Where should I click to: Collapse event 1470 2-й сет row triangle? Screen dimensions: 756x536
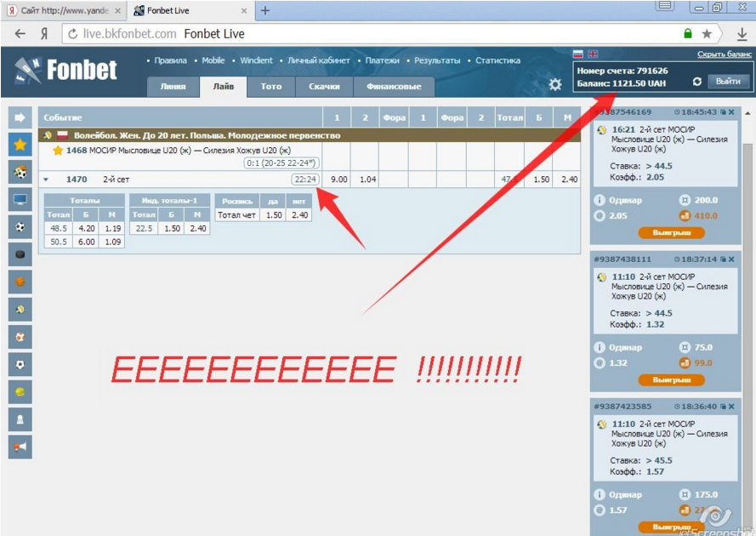pyautogui.click(x=46, y=180)
